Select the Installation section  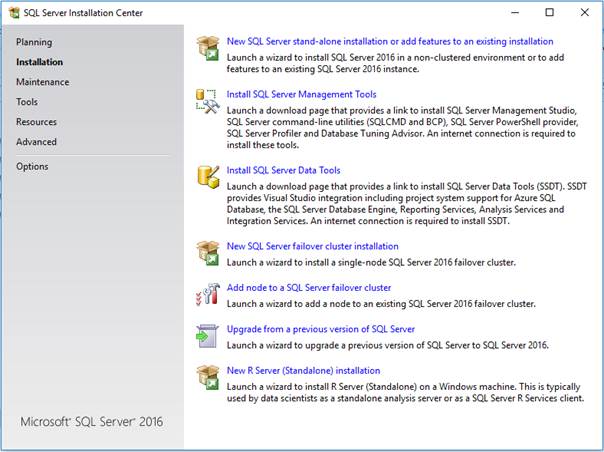39,62
